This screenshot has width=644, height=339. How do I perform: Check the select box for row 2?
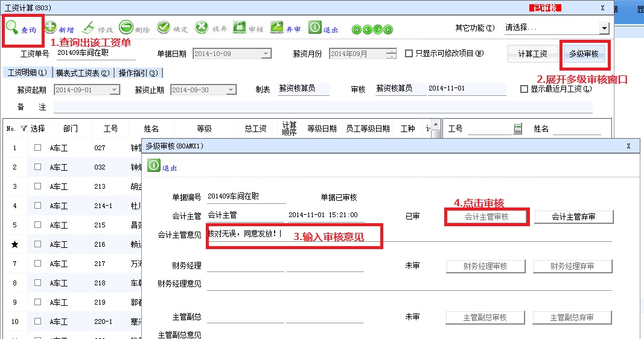coord(37,166)
